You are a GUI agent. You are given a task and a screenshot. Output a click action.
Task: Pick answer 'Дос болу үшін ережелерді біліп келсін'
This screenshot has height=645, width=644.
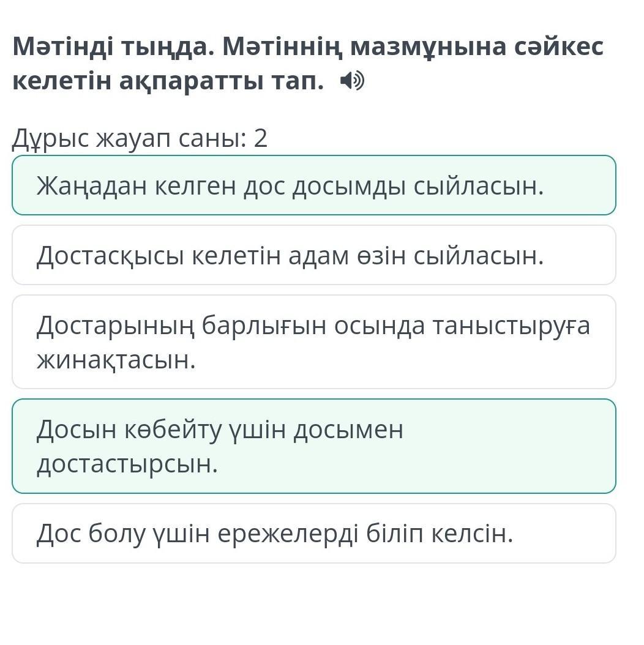(x=314, y=534)
